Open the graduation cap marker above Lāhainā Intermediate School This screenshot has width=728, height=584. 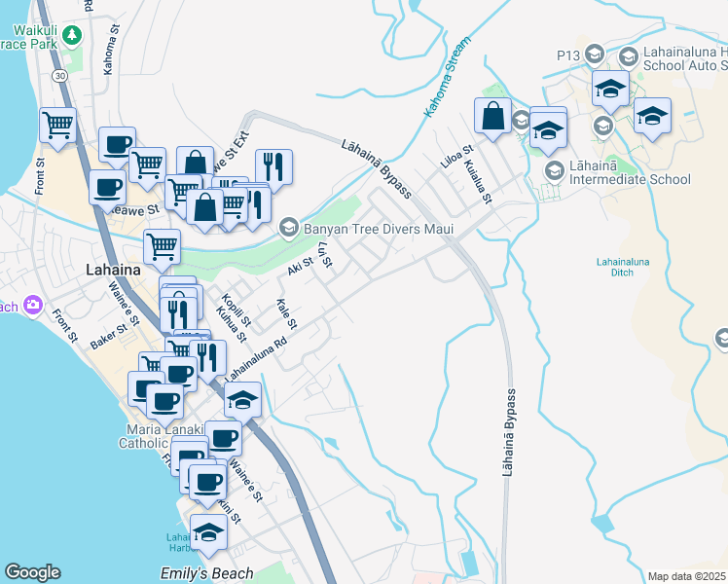(548, 129)
